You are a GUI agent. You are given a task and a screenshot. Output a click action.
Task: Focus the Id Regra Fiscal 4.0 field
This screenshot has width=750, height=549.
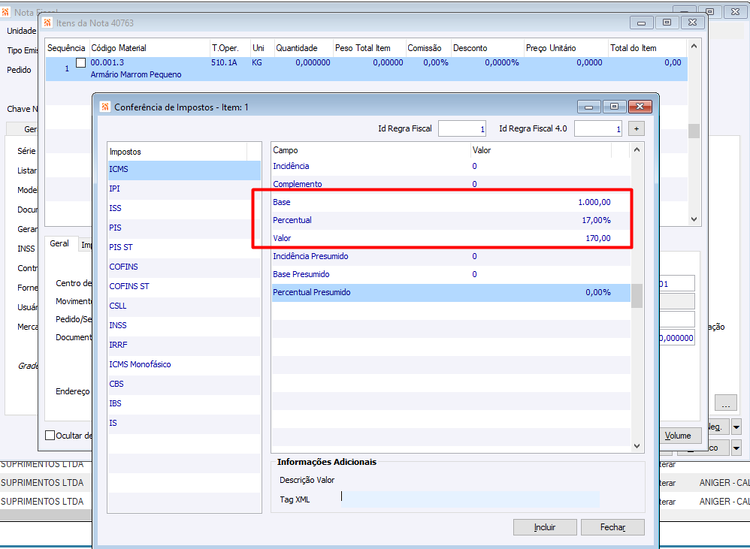click(x=598, y=129)
